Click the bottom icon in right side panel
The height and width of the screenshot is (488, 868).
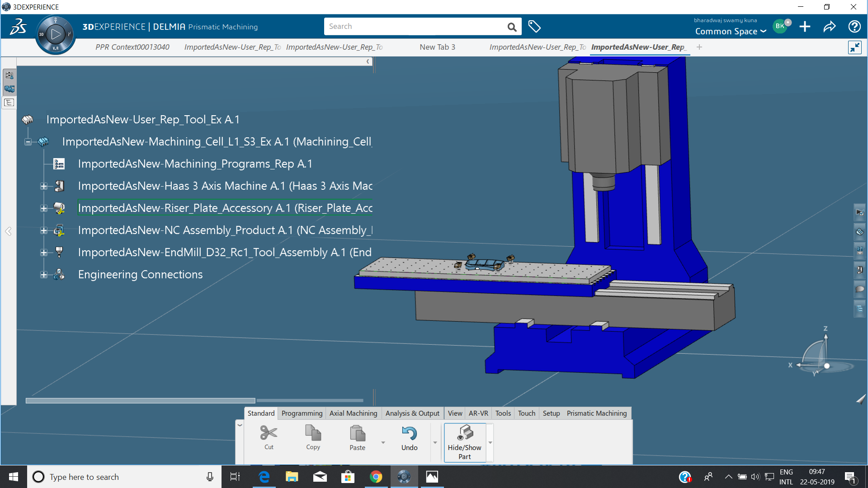pyautogui.click(x=859, y=309)
